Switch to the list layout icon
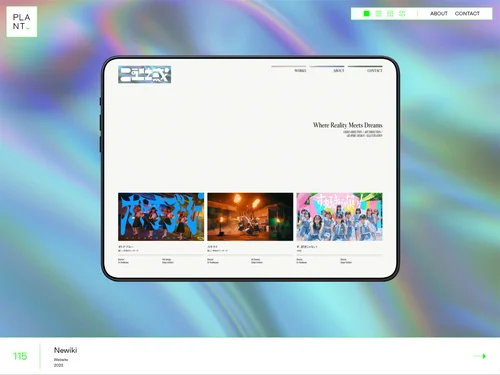 (378, 14)
